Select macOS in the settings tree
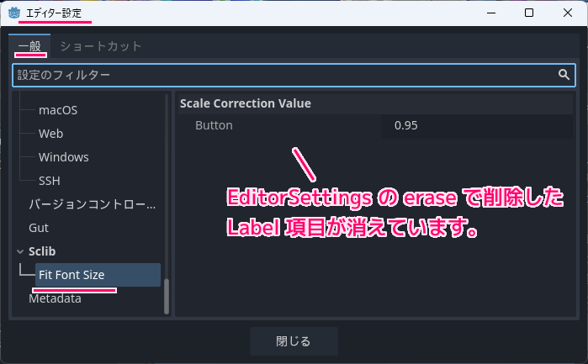This screenshot has height=364, width=588. 58,110
